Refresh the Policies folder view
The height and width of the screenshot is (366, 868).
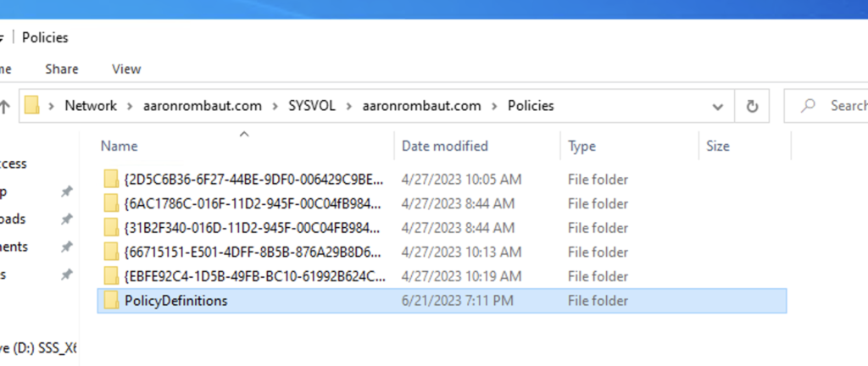(x=751, y=106)
